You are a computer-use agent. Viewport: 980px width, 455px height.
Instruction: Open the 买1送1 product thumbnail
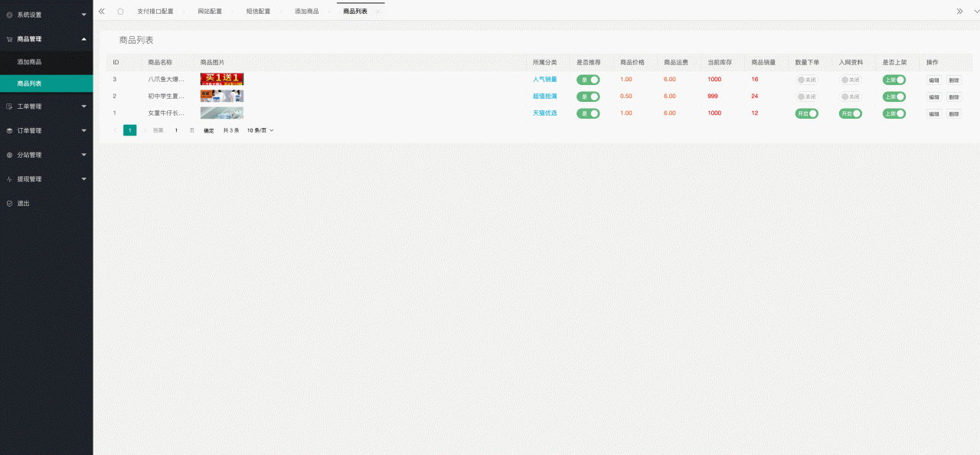(222, 79)
